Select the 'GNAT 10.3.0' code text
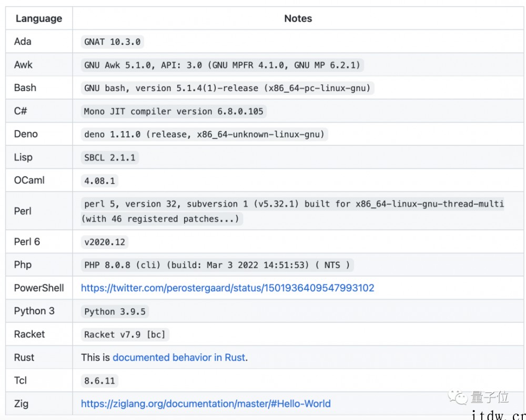 pyautogui.click(x=113, y=42)
